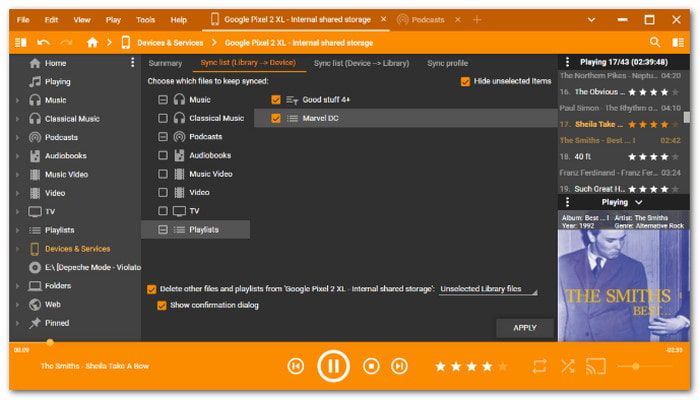Viewport: 700px width, 400px height.
Task: Disable Delete other files checkbox
Action: 152,289
